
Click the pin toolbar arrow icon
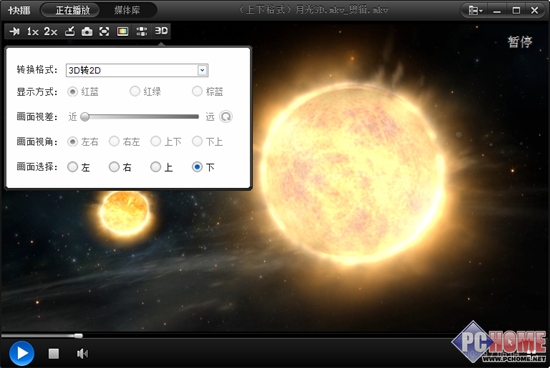pos(15,32)
